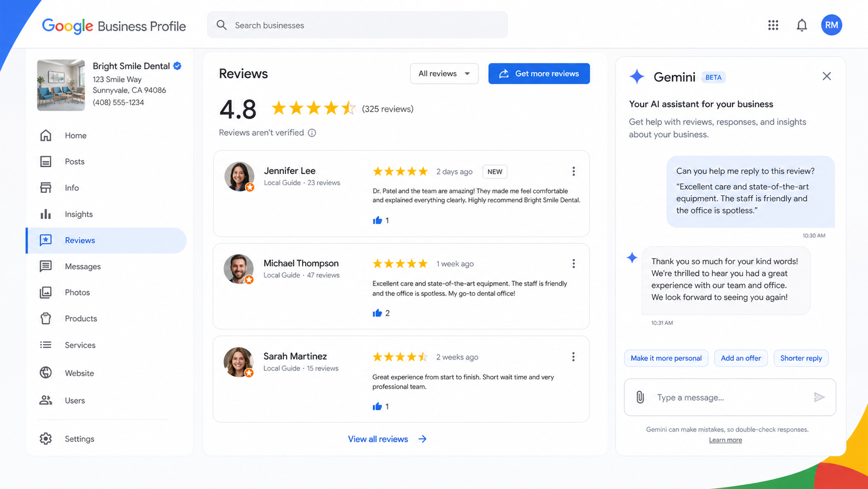The width and height of the screenshot is (868, 489).
Task: Like Michael Thompson's review with thumbs up
Action: 377,313
